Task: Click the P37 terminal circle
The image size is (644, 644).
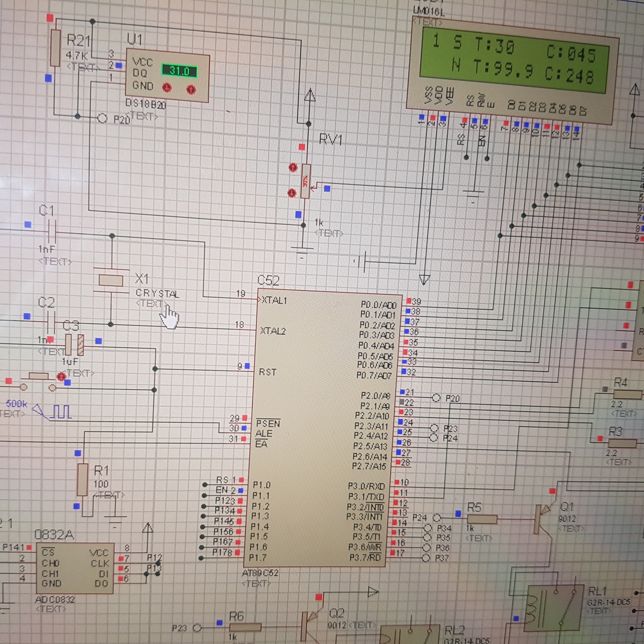Action: pyautogui.click(x=426, y=558)
